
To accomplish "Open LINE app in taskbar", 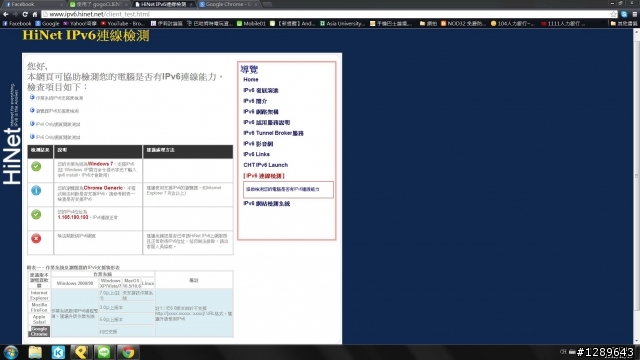I will (x=104, y=352).
